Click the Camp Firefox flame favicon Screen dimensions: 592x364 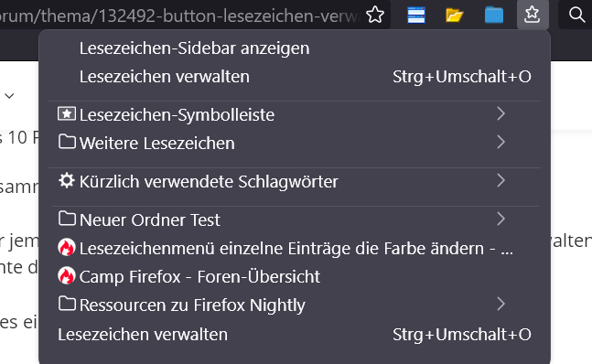coord(67,276)
